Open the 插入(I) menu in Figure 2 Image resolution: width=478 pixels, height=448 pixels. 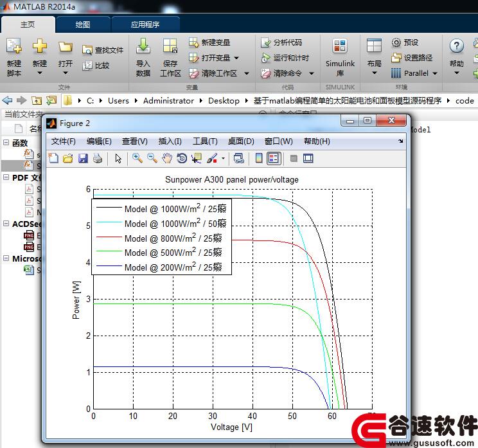click(x=170, y=141)
